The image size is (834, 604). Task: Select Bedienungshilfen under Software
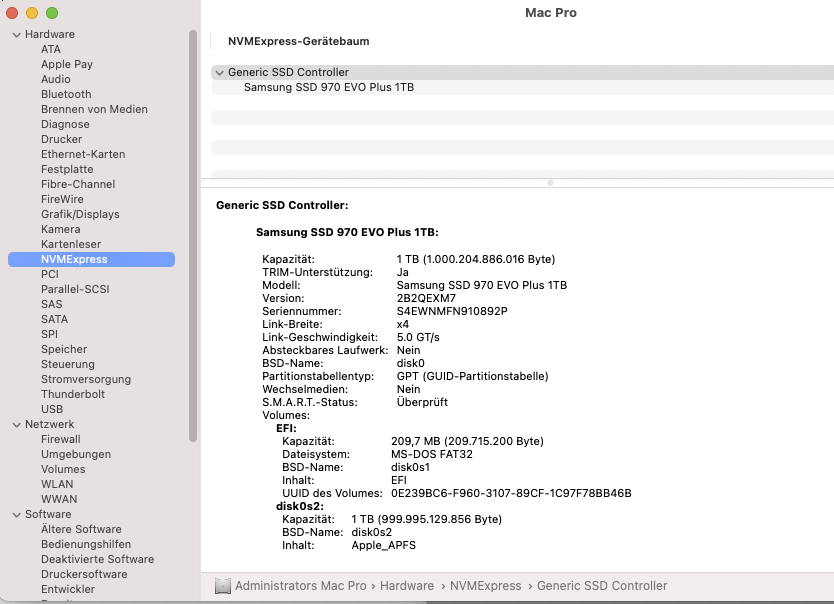pyautogui.click(x=86, y=544)
